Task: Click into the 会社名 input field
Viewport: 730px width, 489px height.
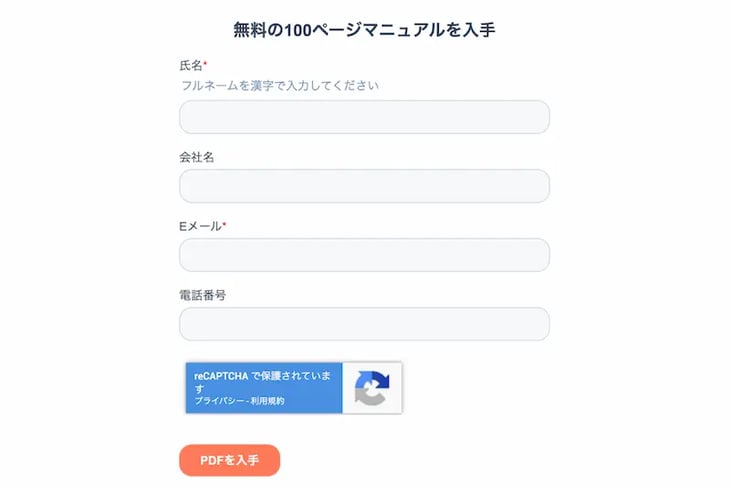Action: point(364,186)
